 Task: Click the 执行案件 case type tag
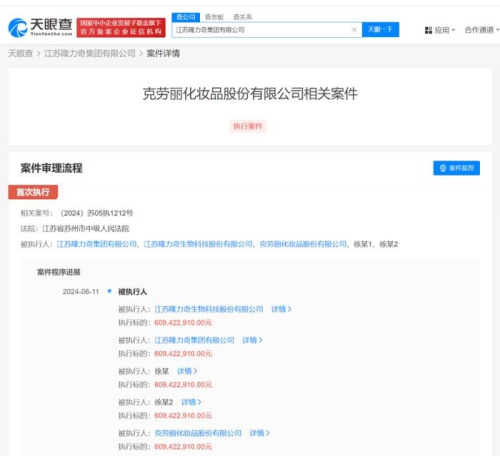tap(248, 126)
